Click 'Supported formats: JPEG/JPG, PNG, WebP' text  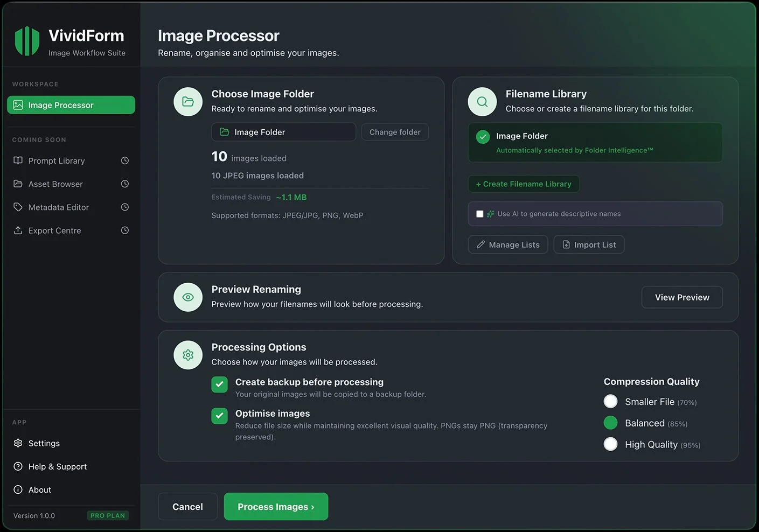coord(287,215)
